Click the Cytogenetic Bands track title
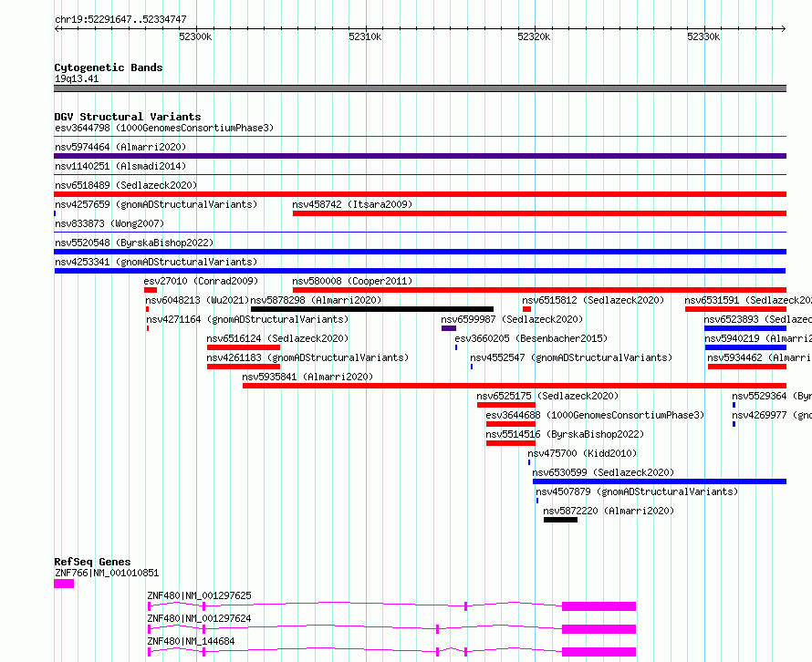The height and width of the screenshot is (662, 812). tap(109, 67)
